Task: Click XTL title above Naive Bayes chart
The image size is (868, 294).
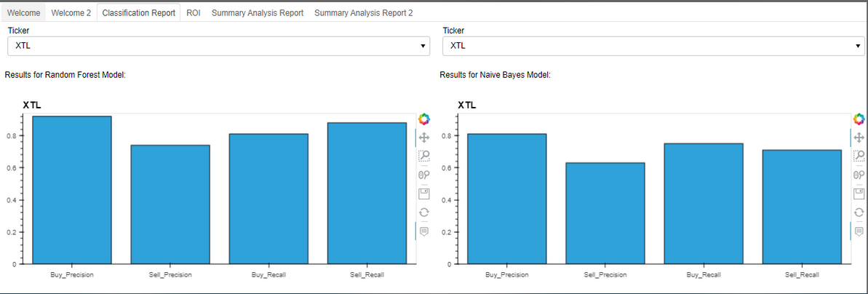Action: point(466,105)
